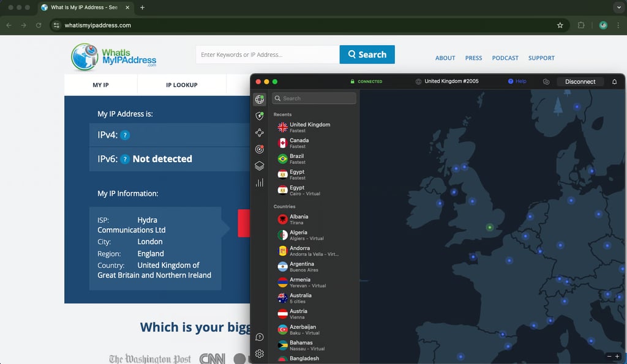The width and height of the screenshot is (627, 364).
Task: Go forward in the browser
Action: pos(24,25)
